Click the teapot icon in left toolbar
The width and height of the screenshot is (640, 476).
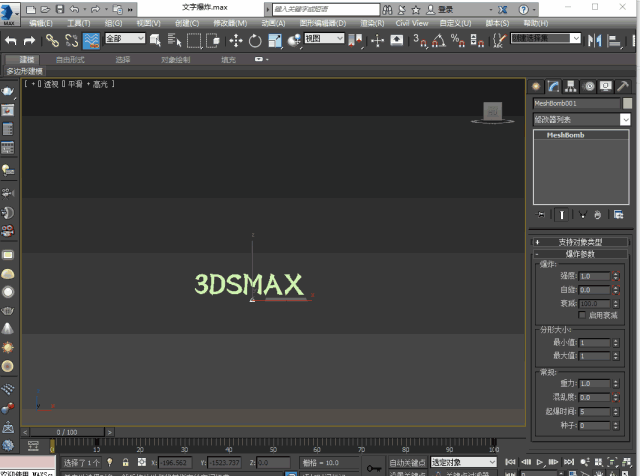coord(8,91)
